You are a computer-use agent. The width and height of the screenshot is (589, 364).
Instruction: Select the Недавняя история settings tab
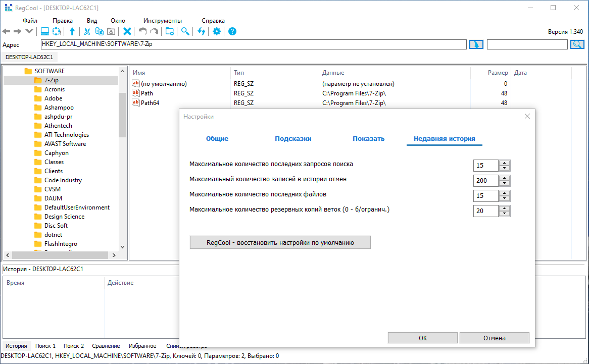pyautogui.click(x=445, y=138)
